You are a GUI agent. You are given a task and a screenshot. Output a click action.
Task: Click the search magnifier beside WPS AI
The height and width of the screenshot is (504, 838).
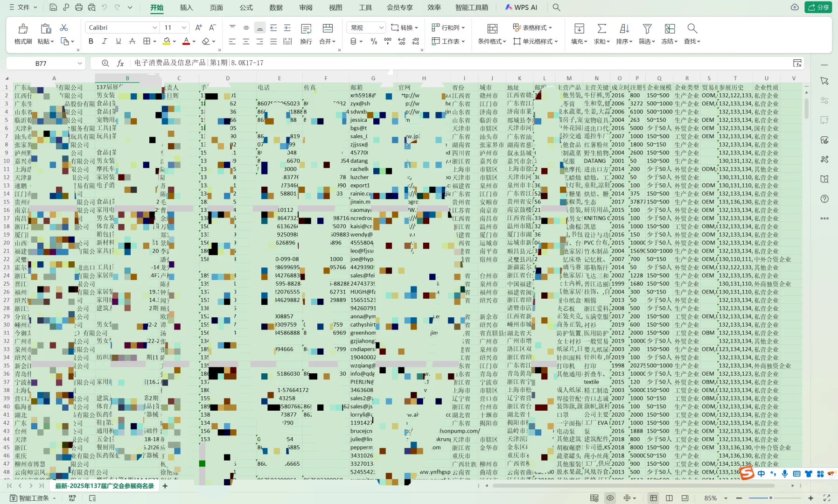pyautogui.click(x=556, y=7)
